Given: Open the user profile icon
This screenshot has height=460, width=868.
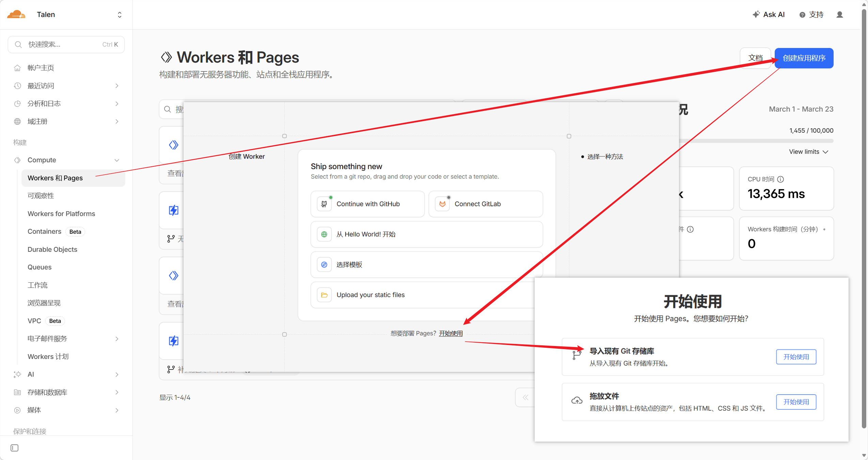Looking at the screenshot, I should [x=839, y=15].
